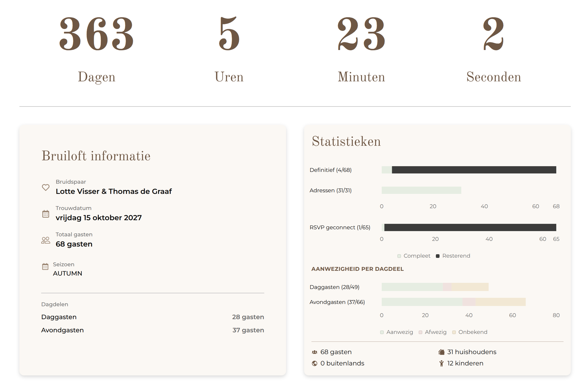The width and height of the screenshot is (588, 391).
Task: Click the bold '68 gasten' total value
Action: tap(74, 244)
